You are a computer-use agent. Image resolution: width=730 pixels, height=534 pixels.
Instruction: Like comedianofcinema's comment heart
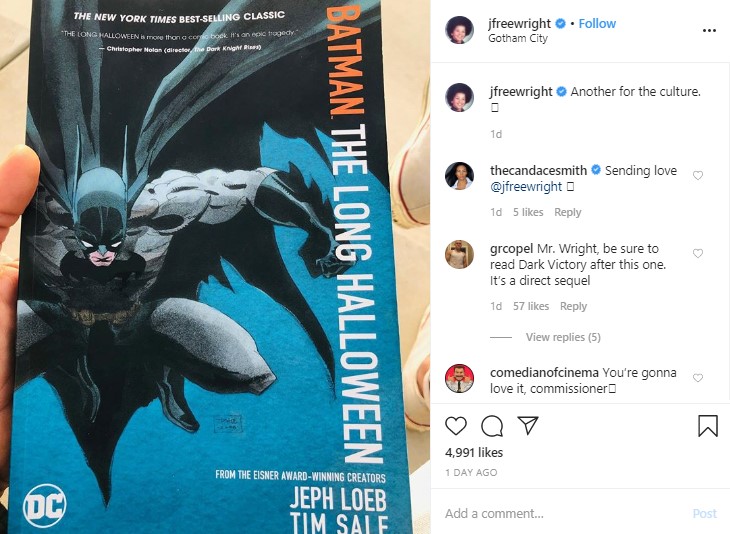(698, 378)
